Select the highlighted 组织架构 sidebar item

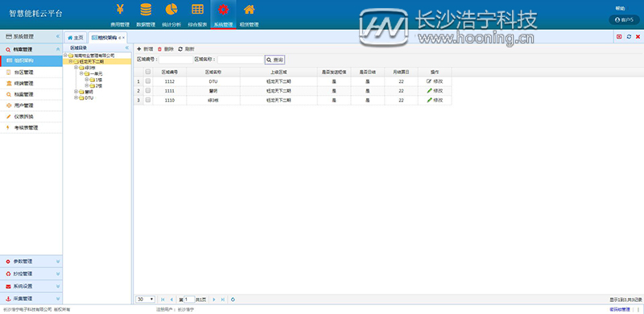click(31, 61)
